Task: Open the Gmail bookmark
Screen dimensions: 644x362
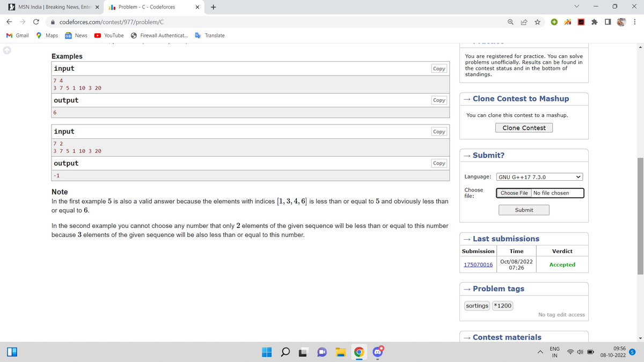Action: [17, 35]
